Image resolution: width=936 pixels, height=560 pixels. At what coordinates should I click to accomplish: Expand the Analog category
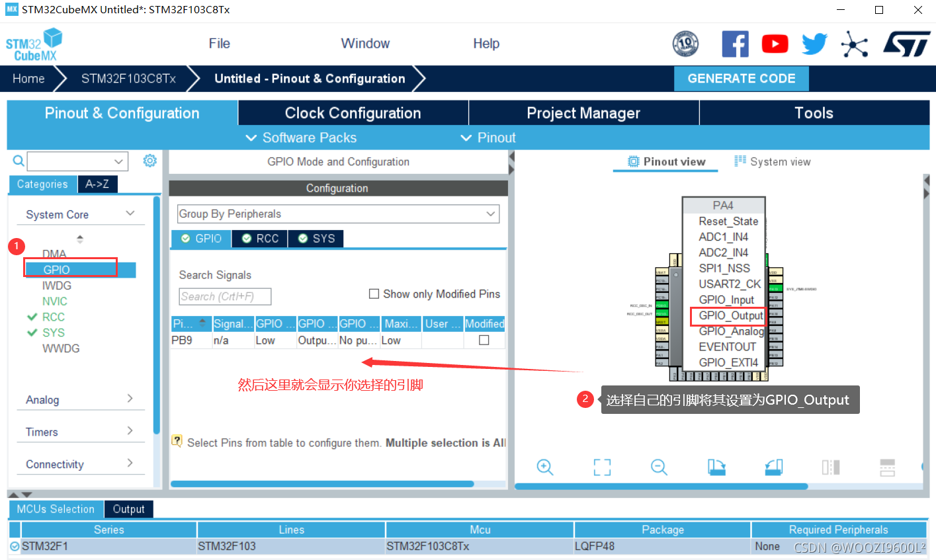pyautogui.click(x=130, y=399)
